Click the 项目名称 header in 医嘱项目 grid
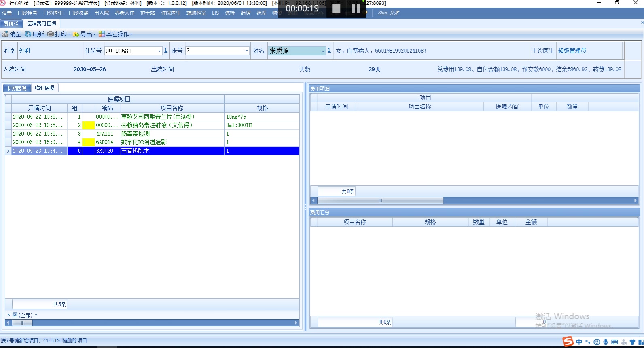 click(x=172, y=108)
